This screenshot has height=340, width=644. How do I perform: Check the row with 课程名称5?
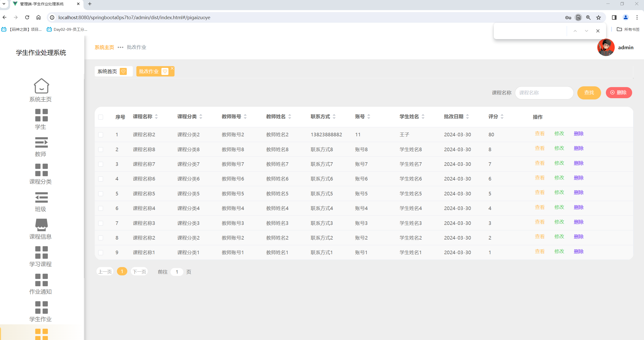click(101, 194)
